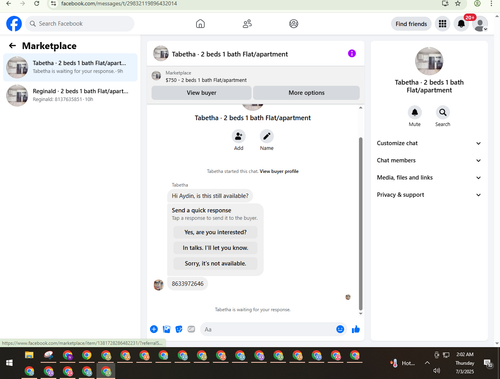Open the account profile avatar menu

(480, 24)
